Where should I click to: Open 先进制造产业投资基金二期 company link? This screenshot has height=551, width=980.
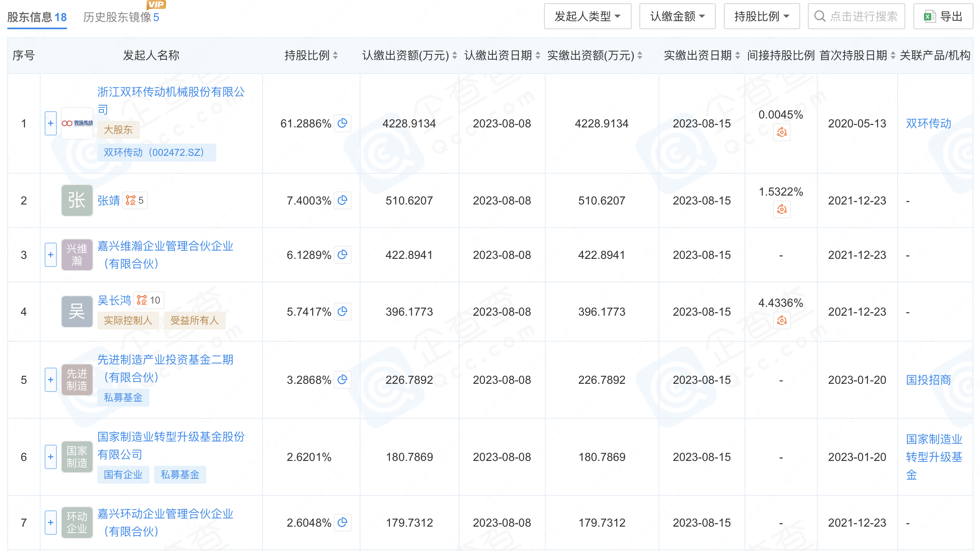165,360
